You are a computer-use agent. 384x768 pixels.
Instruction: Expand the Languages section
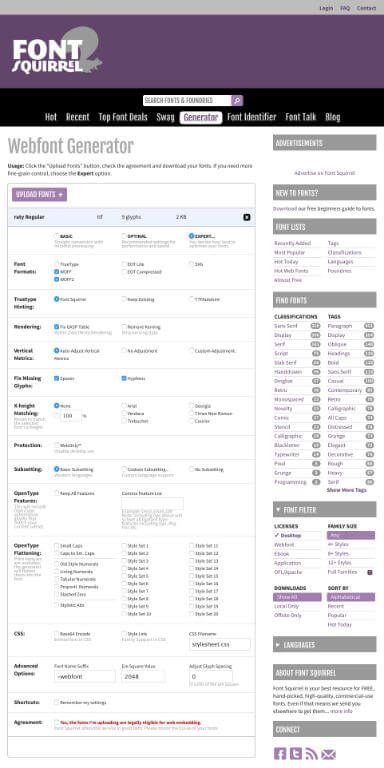tap(324, 645)
